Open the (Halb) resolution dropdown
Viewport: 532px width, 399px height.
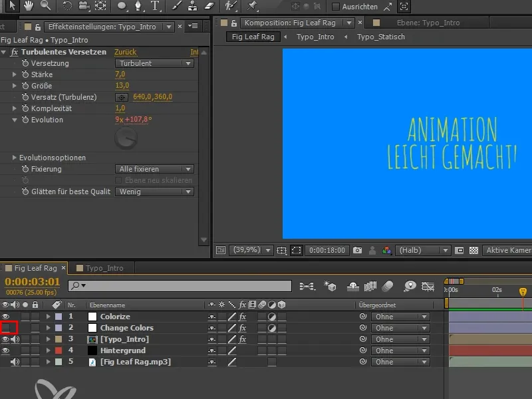(423, 251)
